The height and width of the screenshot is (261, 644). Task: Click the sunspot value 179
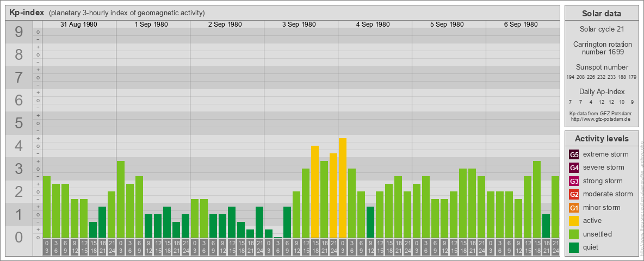pyautogui.click(x=633, y=77)
